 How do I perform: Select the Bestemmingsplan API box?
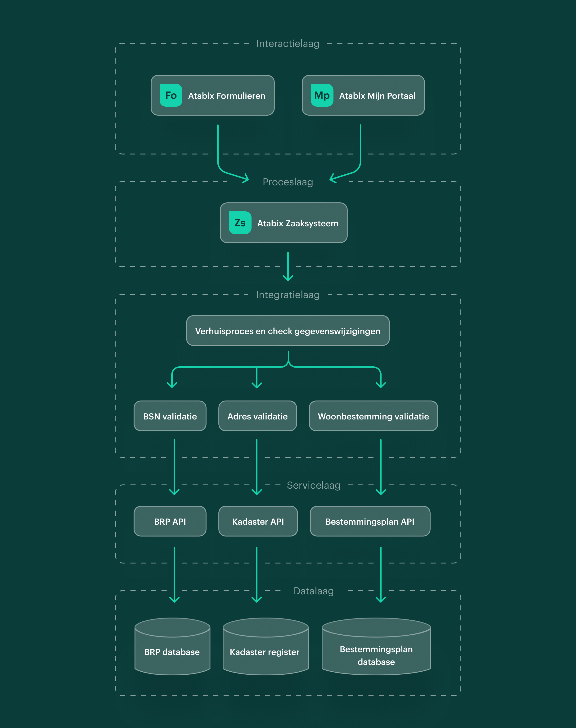[370, 522]
